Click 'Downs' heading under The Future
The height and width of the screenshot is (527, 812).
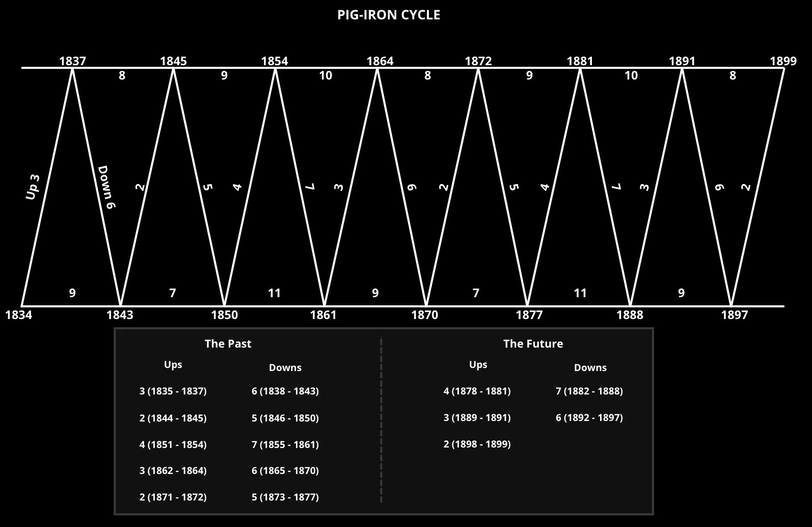click(590, 367)
